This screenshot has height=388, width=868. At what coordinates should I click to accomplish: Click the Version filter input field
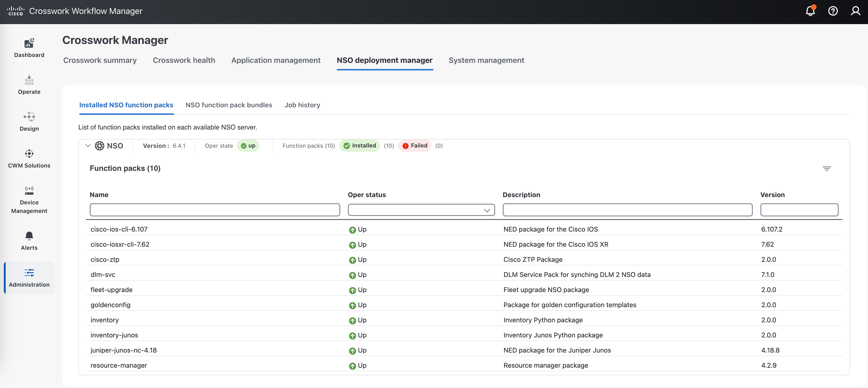[799, 210]
